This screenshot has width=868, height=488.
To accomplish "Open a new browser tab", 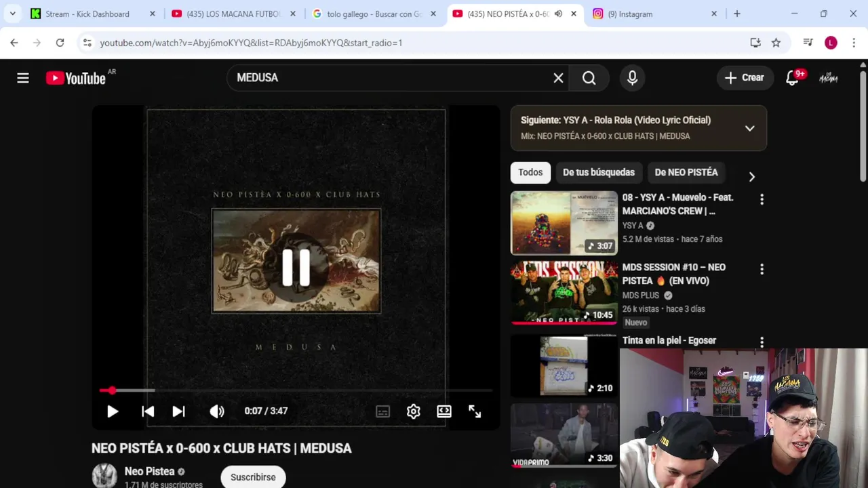I will point(737,14).
